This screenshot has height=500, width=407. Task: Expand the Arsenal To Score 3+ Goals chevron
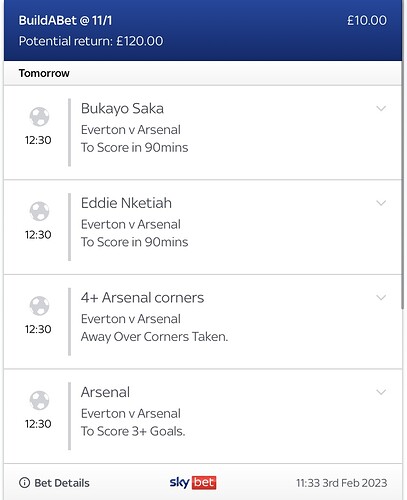[x=381, y=392]
